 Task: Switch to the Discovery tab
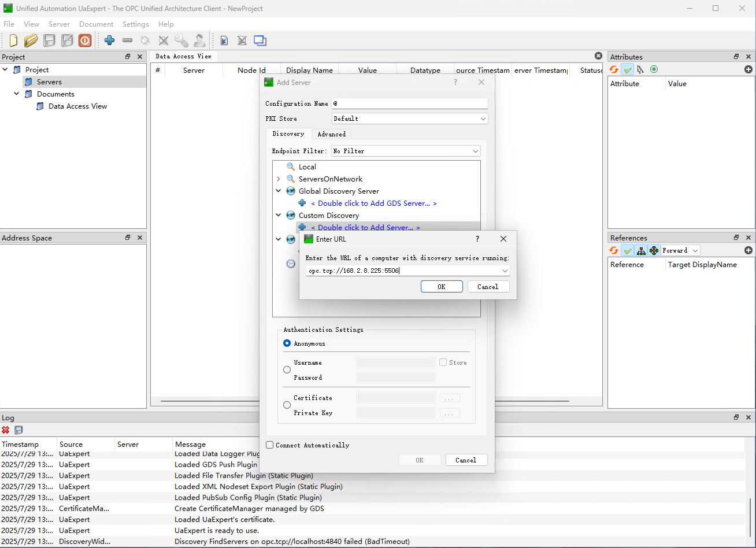288,134
